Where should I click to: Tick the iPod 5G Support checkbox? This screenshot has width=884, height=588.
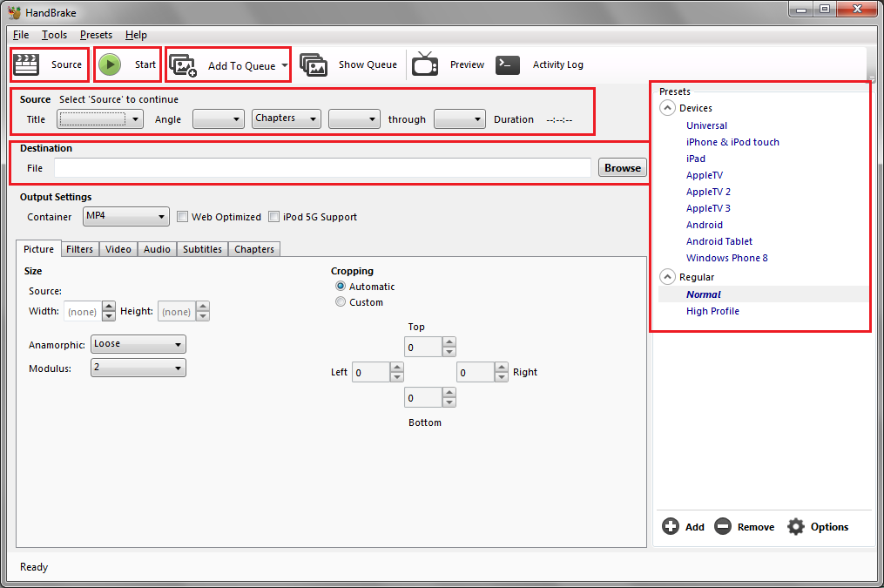(274, 217)
